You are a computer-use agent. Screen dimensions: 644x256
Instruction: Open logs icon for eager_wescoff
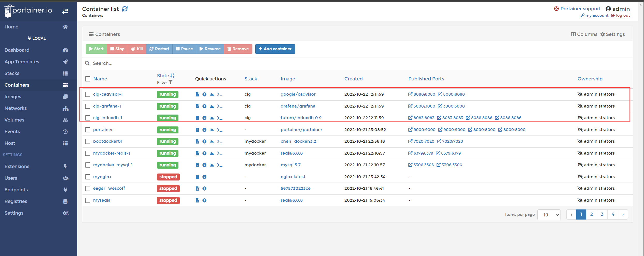pyautogui.click(x=197, y=189)
